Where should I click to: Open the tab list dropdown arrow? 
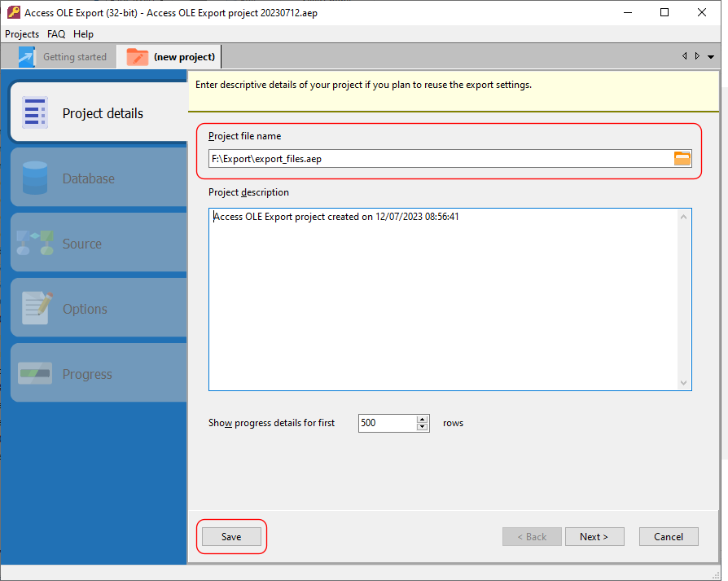point(711,57)
